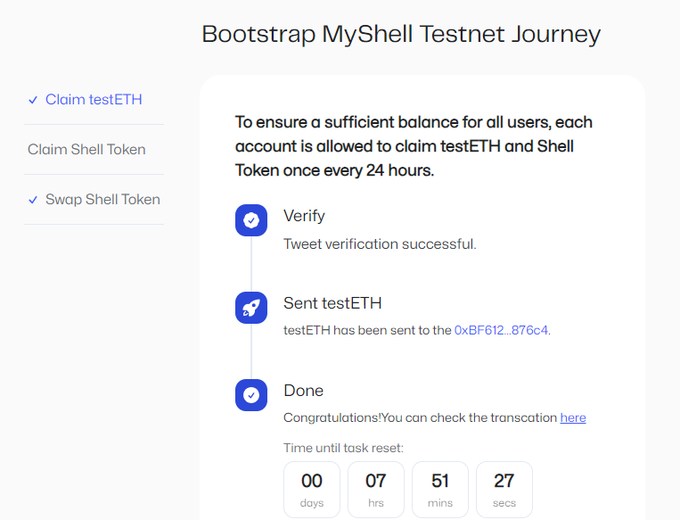680x520 pixels.
Task: Click the Time until task reset label
Action: pyautogui.click(x=343, y=448)
